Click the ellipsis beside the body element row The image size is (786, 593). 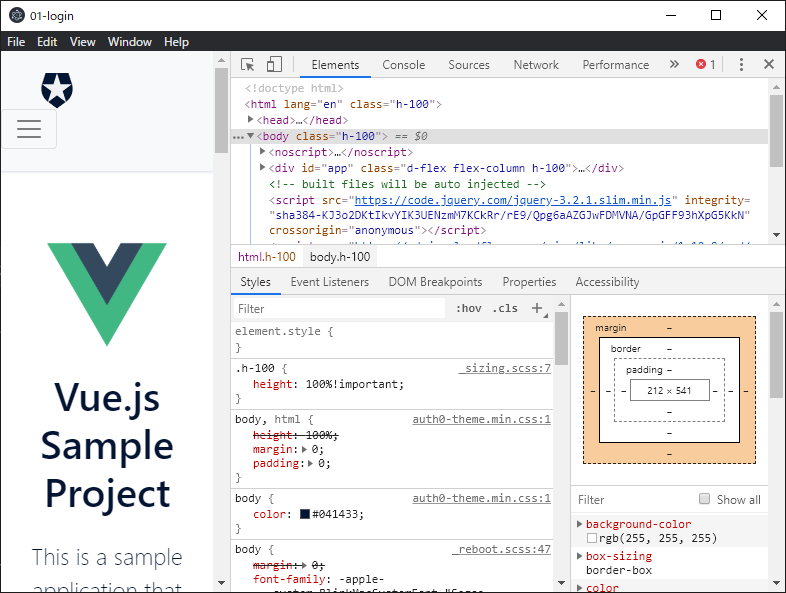point(238,137)
